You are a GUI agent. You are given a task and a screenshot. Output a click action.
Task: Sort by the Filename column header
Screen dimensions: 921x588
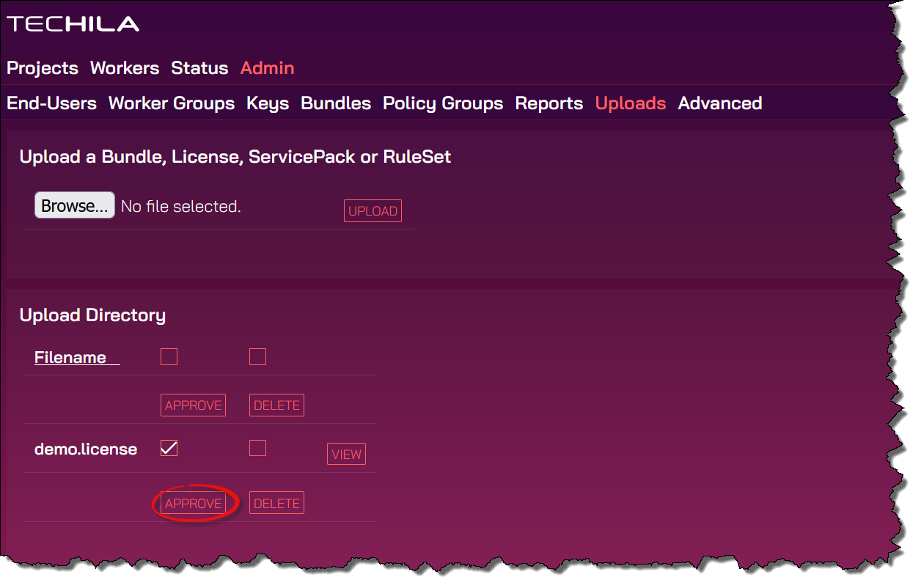click(x=70, y=358)
